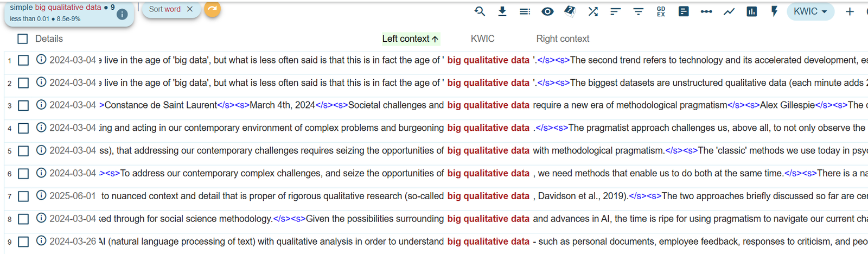
Task: Open the distribution line graph icon
Action: (729, 11)
